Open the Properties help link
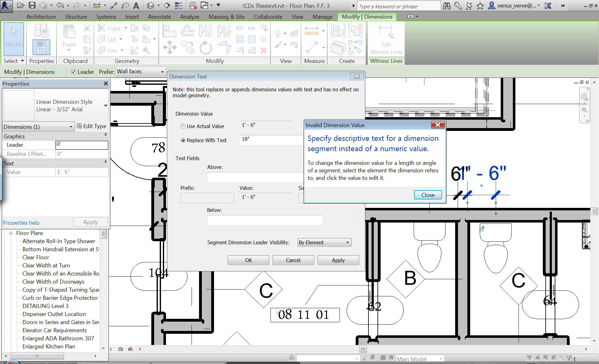The height and width of the screenshot is (364, 599). coord(21,223)
